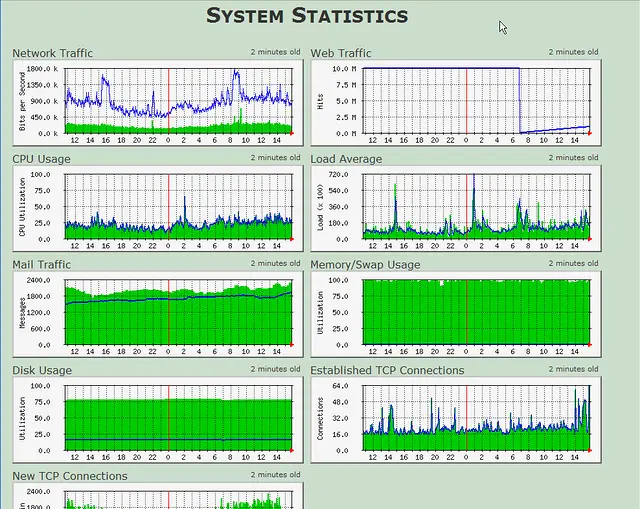Open the Load Average graph
Image resolution: width=640 pixels, height=509 pixels.
(456, 209)
